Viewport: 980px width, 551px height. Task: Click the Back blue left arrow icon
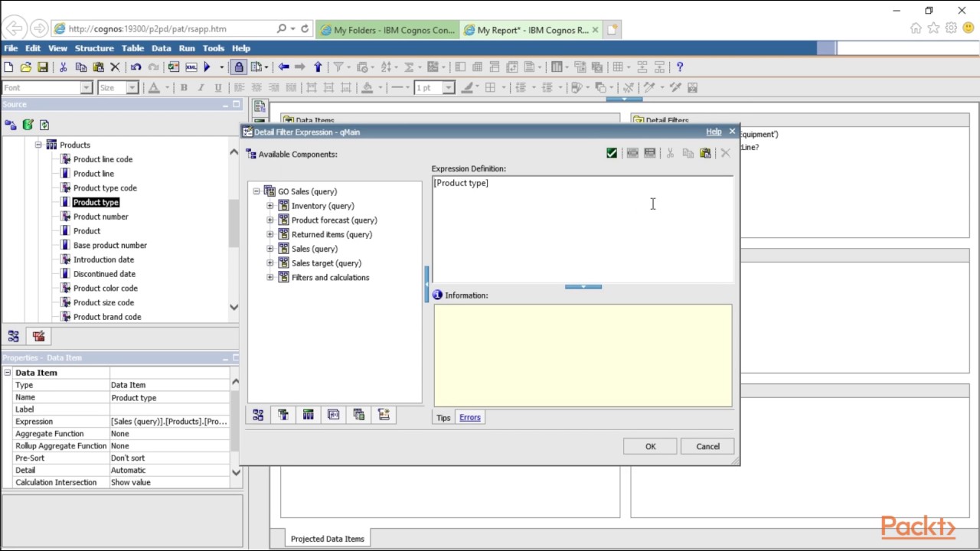(x=283, y=67)
